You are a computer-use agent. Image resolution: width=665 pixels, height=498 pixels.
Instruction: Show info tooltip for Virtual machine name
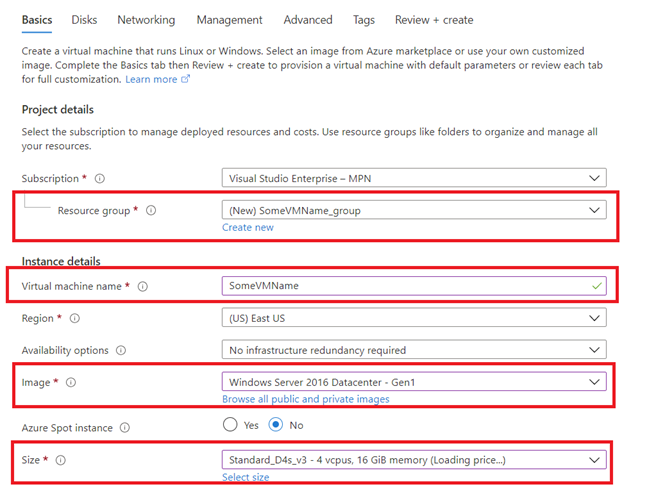(x=143, y=286)
